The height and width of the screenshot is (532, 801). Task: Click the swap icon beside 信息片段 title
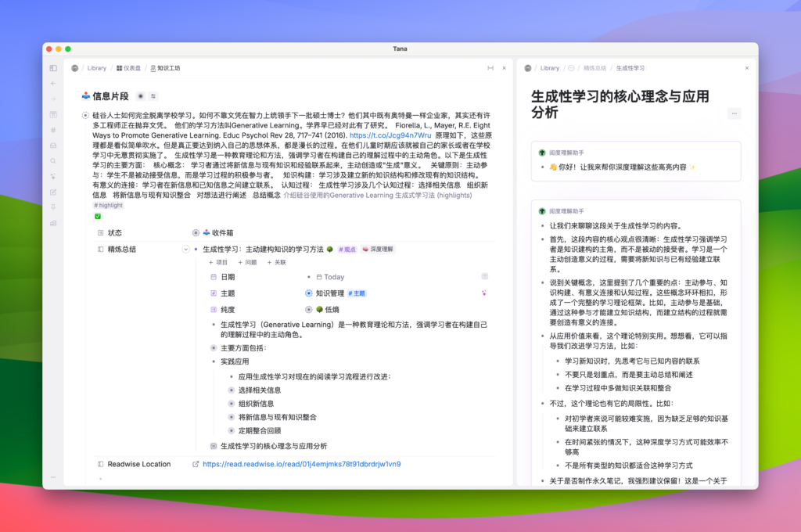(153, 96)
